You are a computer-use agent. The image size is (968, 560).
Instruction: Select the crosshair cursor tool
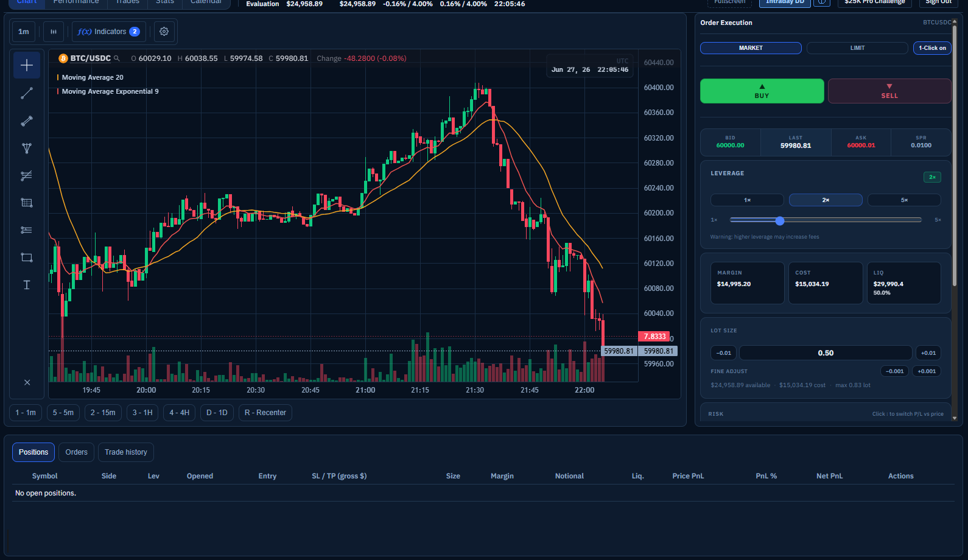coord(27,65)
